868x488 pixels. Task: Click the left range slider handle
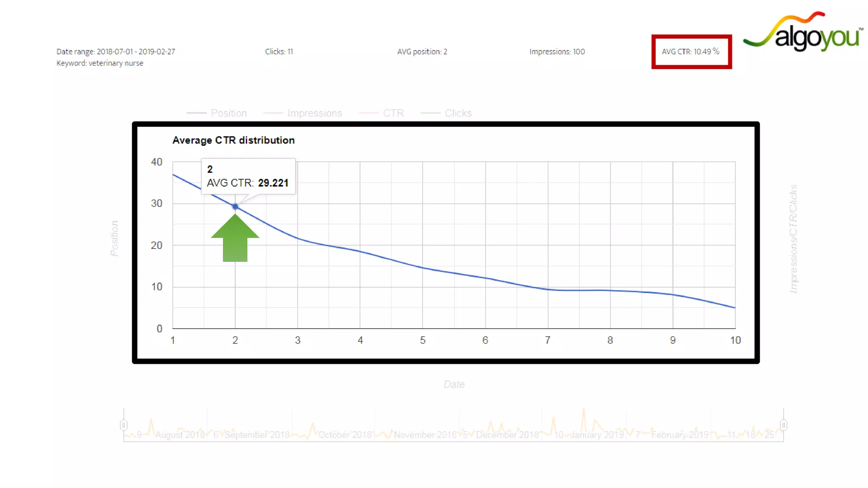tap(123, 424)
